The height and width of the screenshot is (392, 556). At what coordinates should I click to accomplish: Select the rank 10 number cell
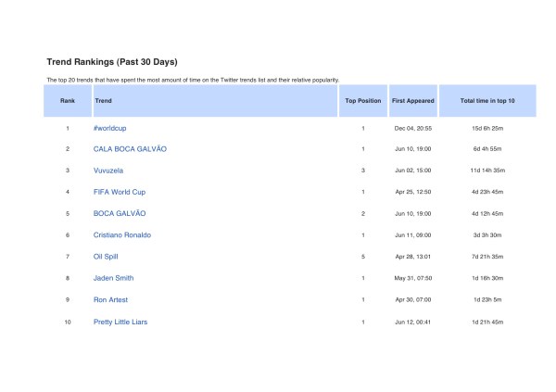(x=68, y=322)
